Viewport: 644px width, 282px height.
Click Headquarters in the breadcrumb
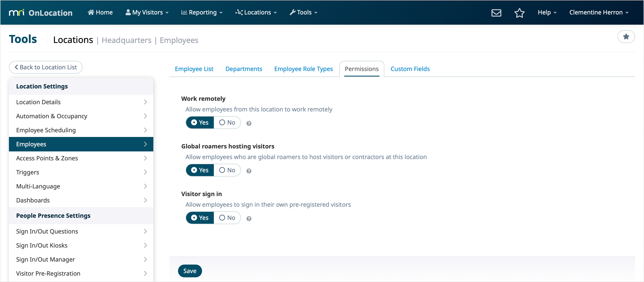click(127, 40)
